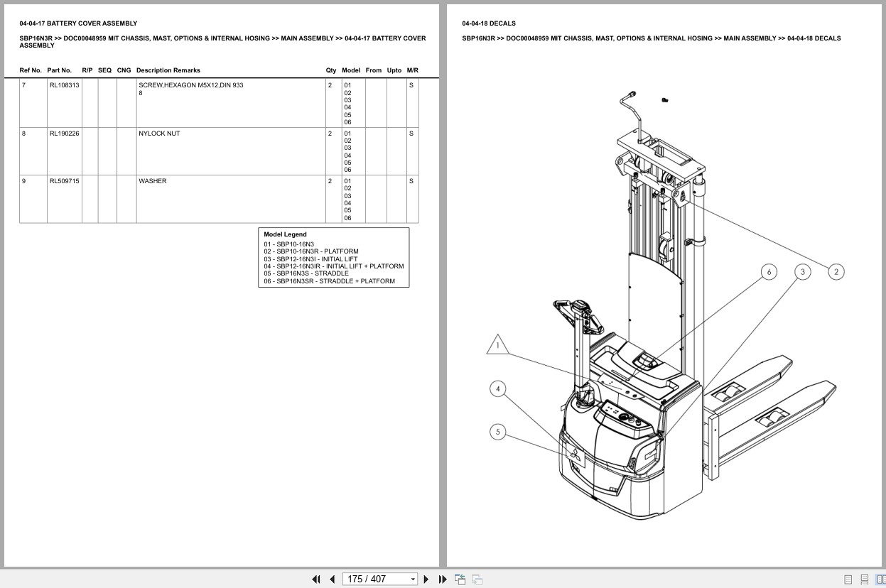
Task: Switch to single page view
Action: tap(848, 579)
